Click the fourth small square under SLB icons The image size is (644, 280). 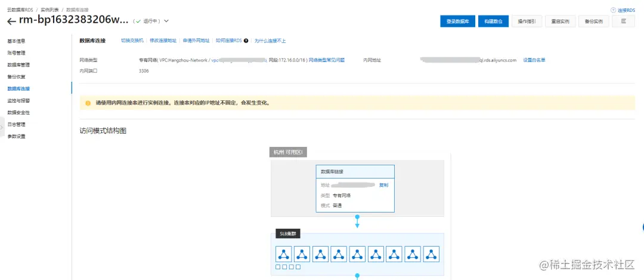click(x=298, y=267)
